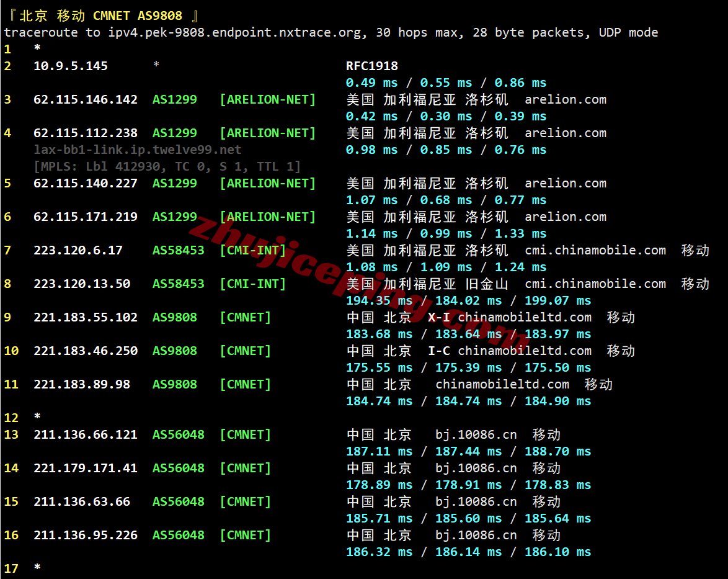Click the [CMI-INT] tag on hop 7

tap(252, 250)
